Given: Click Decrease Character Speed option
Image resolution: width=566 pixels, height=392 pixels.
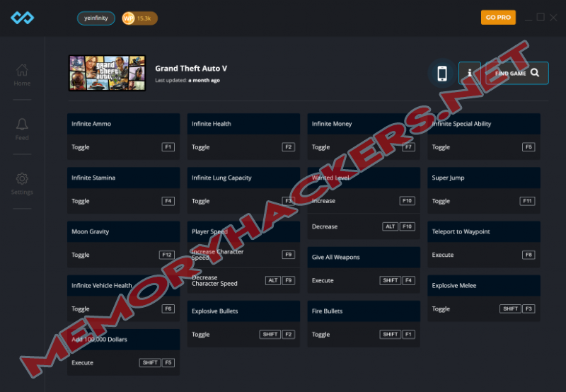Looking at the screenshot, I should click(x=243, y=281).
